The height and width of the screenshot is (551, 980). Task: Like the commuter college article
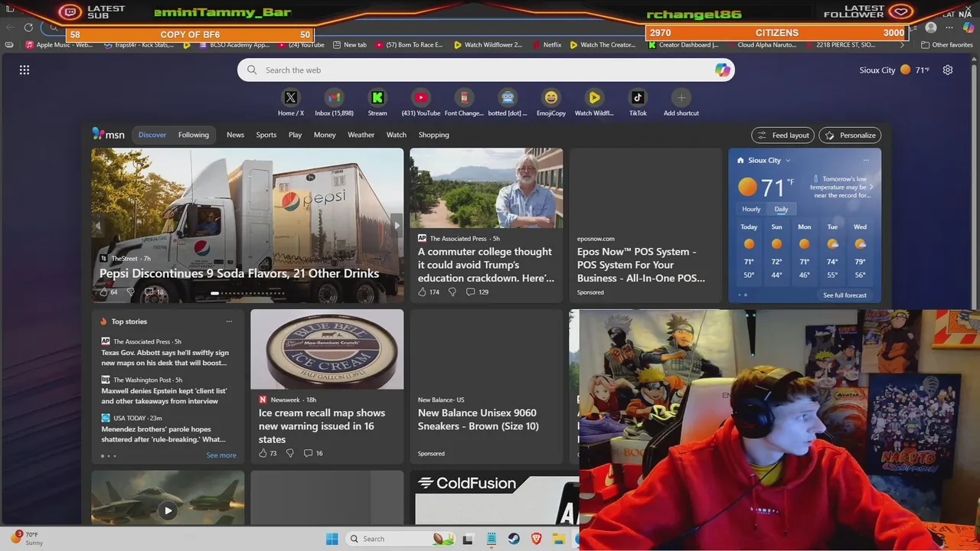tap(422, 292)
